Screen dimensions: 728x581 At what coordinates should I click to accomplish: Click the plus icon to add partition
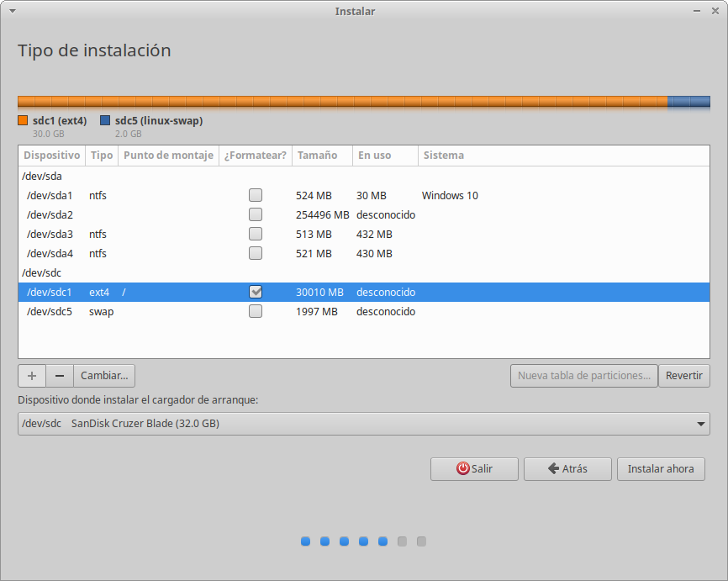(31, 375)
